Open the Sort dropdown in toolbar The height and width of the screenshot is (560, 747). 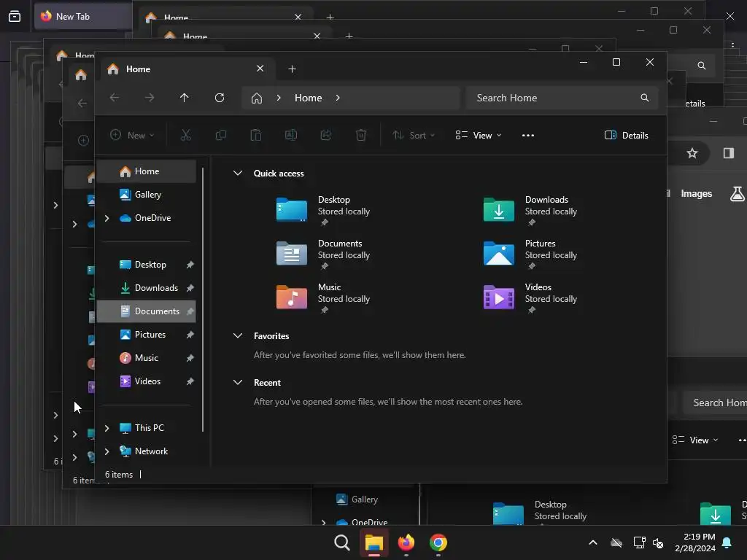[413, 135]
